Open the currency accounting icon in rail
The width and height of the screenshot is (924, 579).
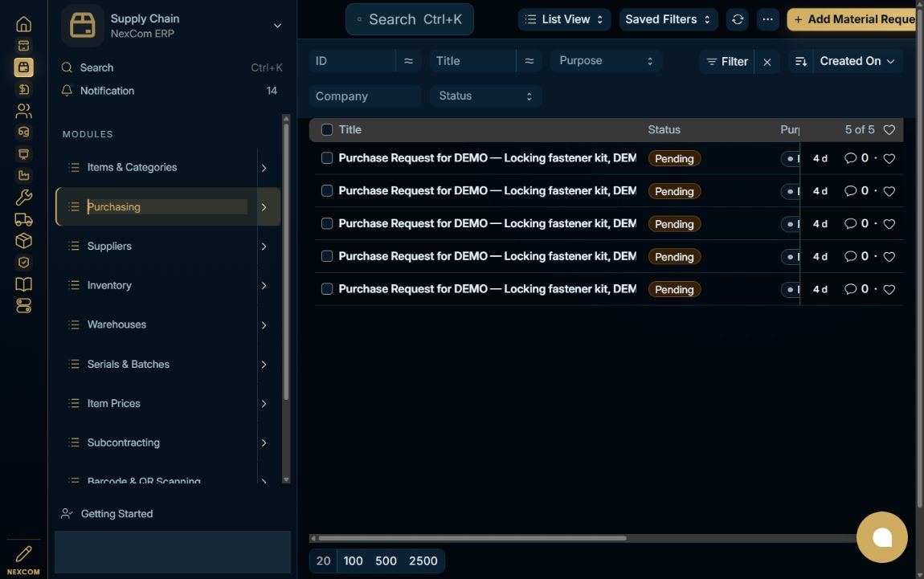[23, 89]
